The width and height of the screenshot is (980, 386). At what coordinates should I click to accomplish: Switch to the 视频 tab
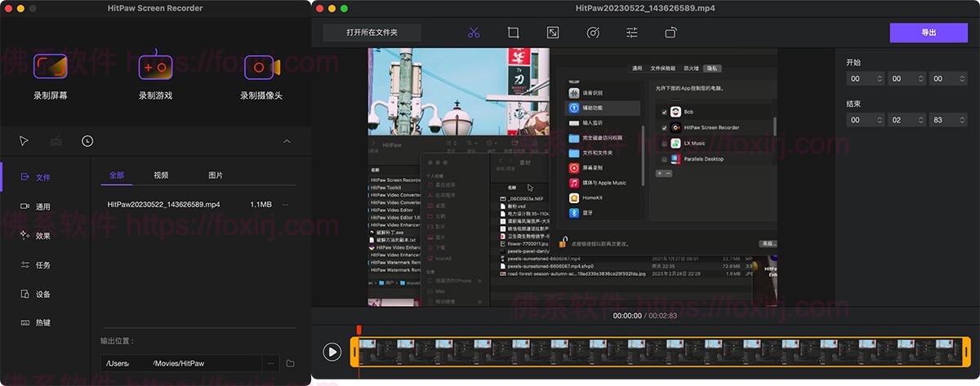pyautogui.click(x=161, y=175)
